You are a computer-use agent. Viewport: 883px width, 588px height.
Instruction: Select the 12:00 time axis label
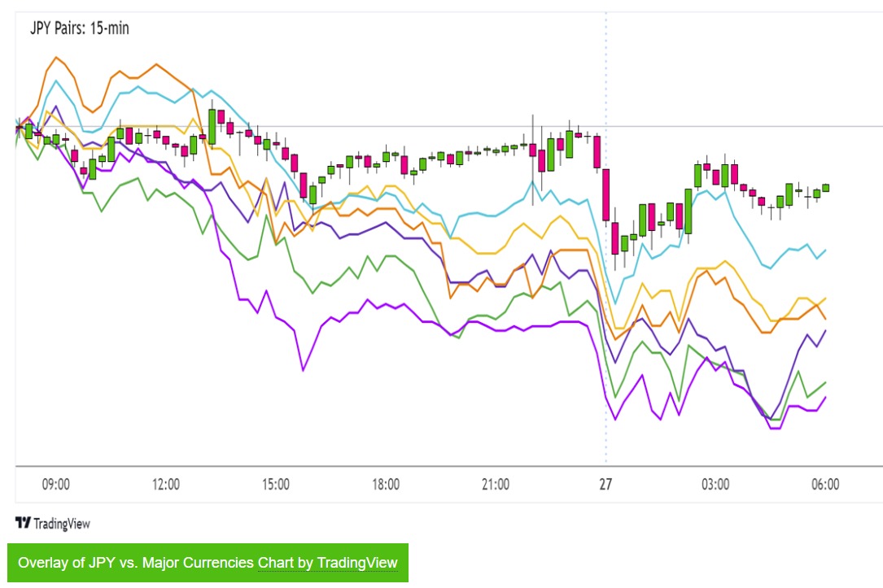coord(165,485)
